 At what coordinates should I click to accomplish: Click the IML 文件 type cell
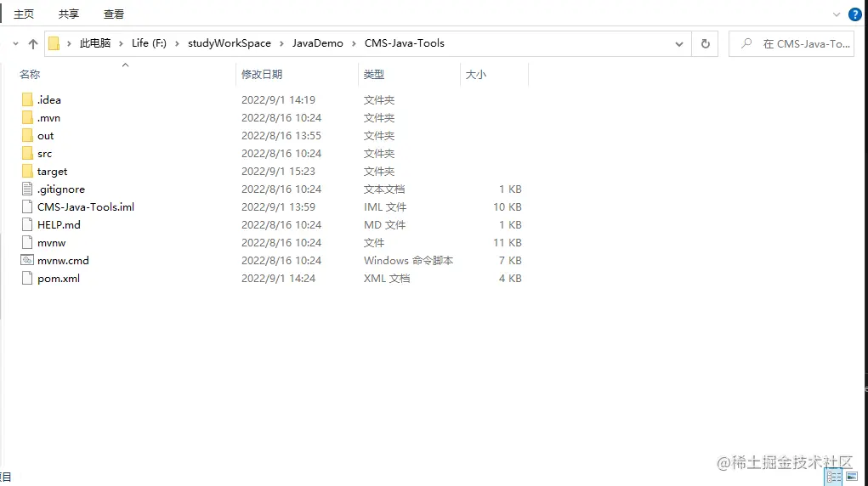click(385, 207)
